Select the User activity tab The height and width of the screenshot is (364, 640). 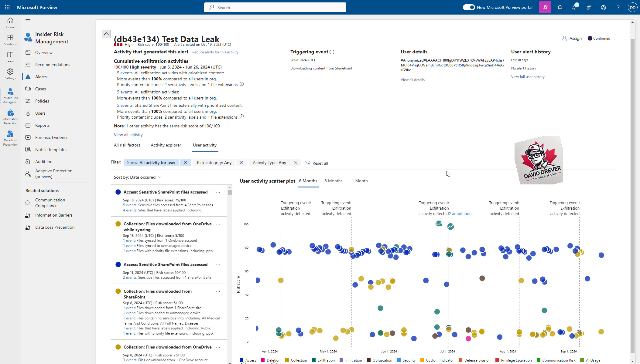tap(205, 145)
